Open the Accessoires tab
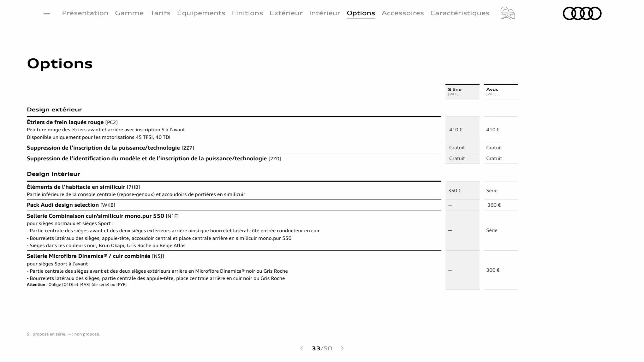 403,13
